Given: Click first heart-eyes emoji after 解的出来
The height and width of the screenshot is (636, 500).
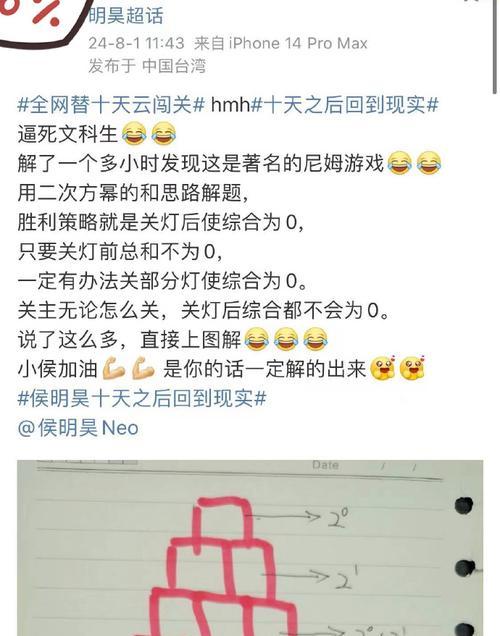Looking at the screenshot, I should (x=384, y=368).
